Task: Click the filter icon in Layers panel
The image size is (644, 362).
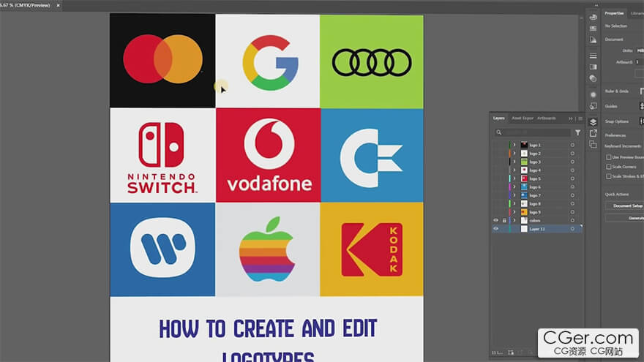Action: [578, 132]
